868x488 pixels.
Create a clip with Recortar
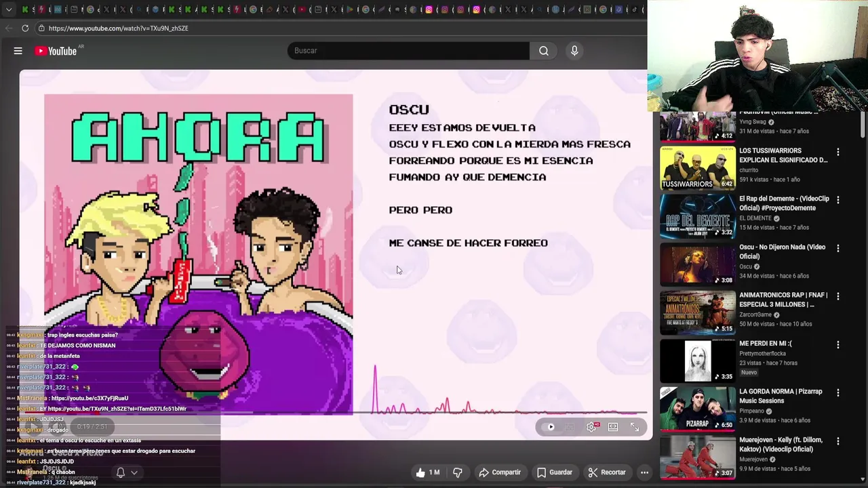[607, 472]
